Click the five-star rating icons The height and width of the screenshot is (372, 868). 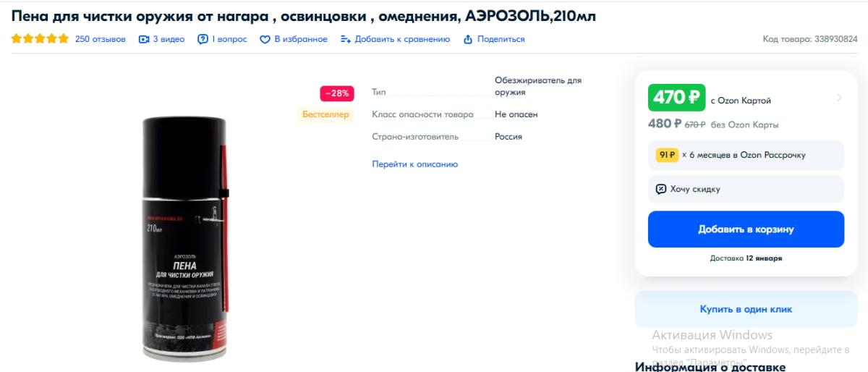click(x=40, y=39)
